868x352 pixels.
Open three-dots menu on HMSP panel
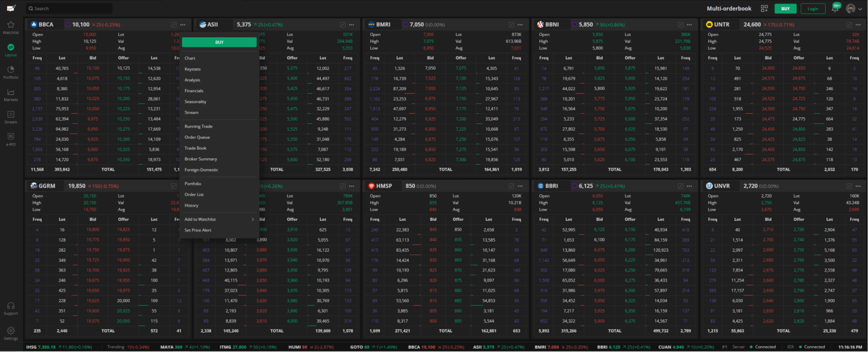(520, 186)
